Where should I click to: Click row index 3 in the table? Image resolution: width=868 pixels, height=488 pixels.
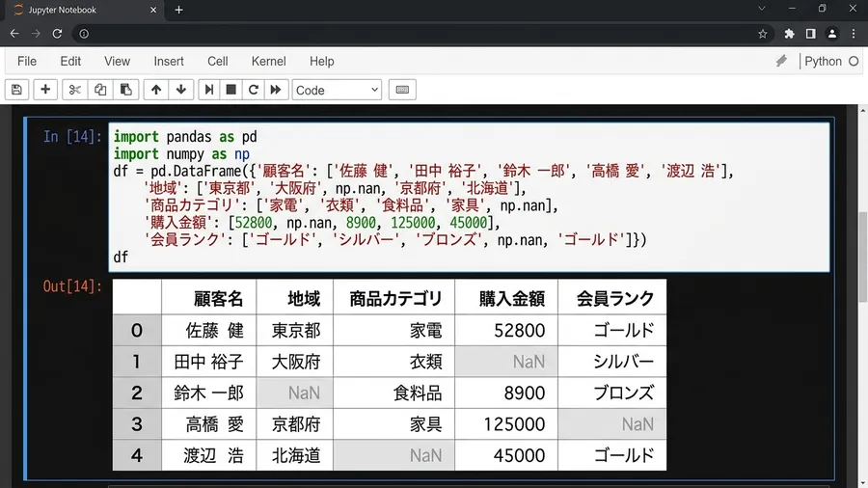pos(137,424)
